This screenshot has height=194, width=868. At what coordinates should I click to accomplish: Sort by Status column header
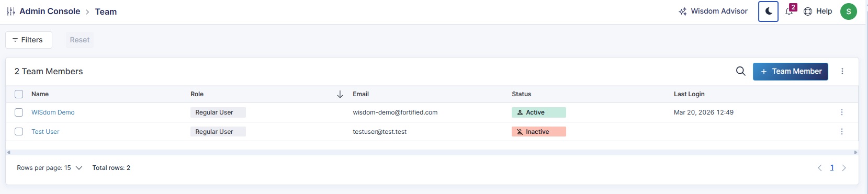(521, 94)
